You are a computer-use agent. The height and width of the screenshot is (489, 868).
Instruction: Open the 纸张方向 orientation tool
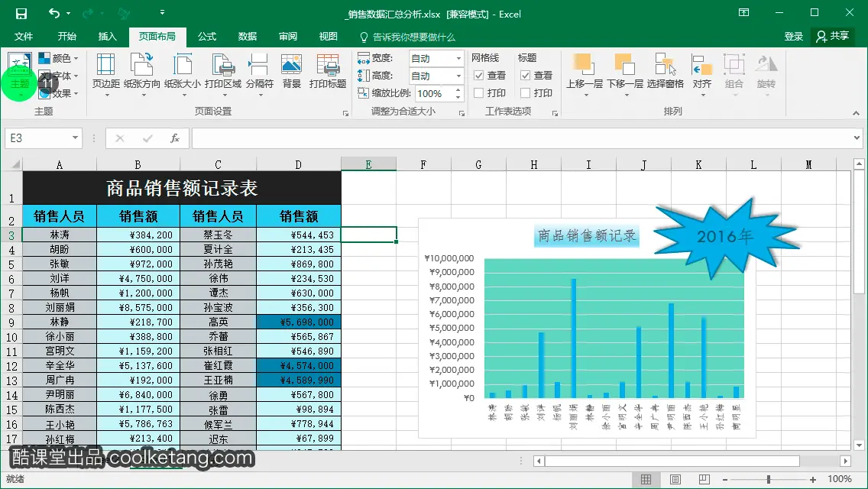coord(141,74)
